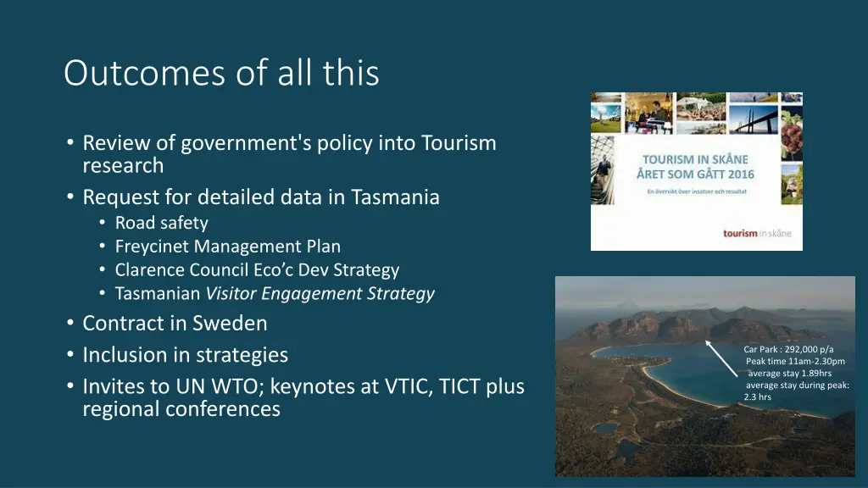Click the 'Outcomes of all this' slide title
Image resolution: width=868 pixels, height=488 pixels.
click(221, 73)
